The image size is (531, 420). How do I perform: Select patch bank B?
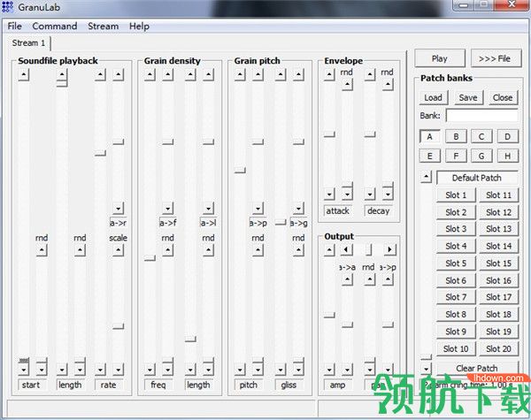point(456,137)
